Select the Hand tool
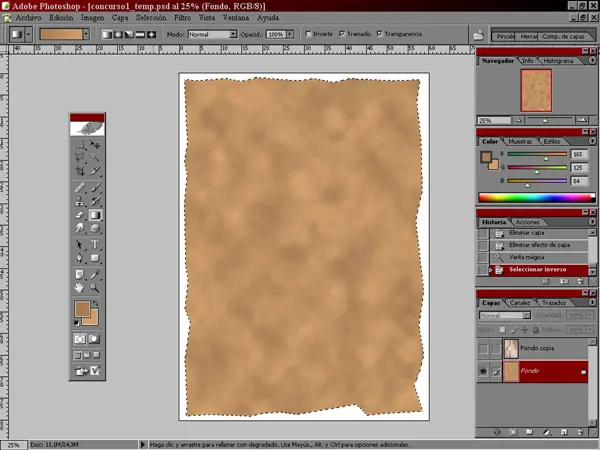 [80, 288]
